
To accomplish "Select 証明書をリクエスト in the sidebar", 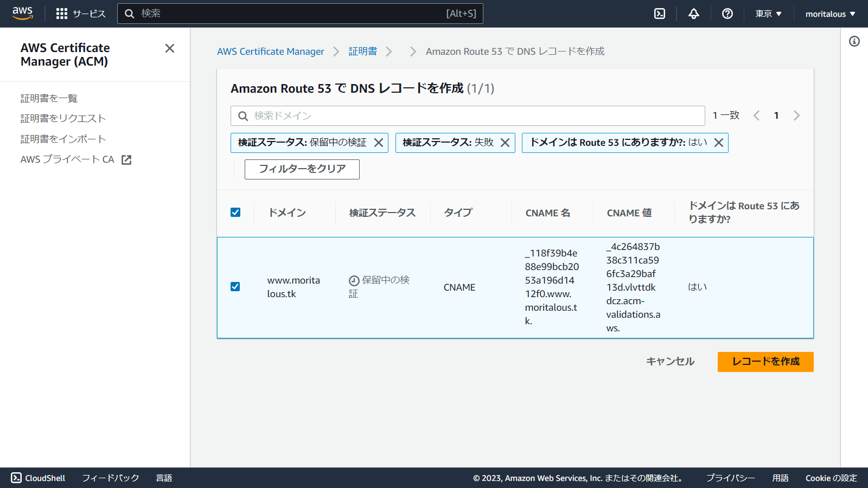I will click(x=62, y=118).
